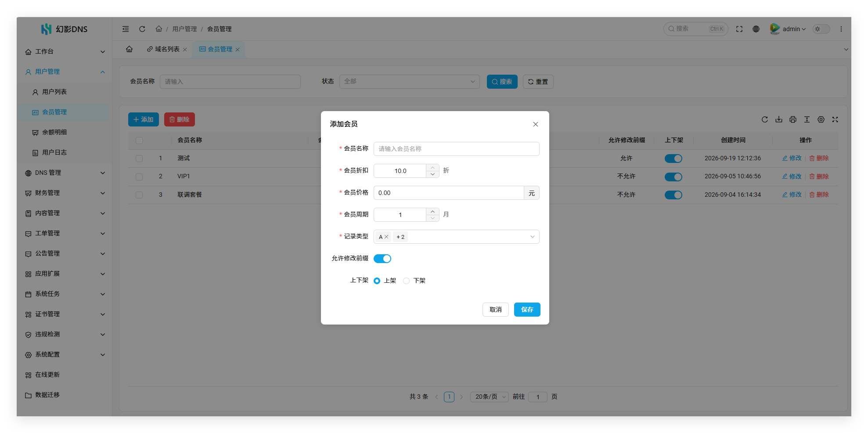Expand the 工单管理 sidebar menu
The width and height of the screenshot is (868, 433).
64,233
